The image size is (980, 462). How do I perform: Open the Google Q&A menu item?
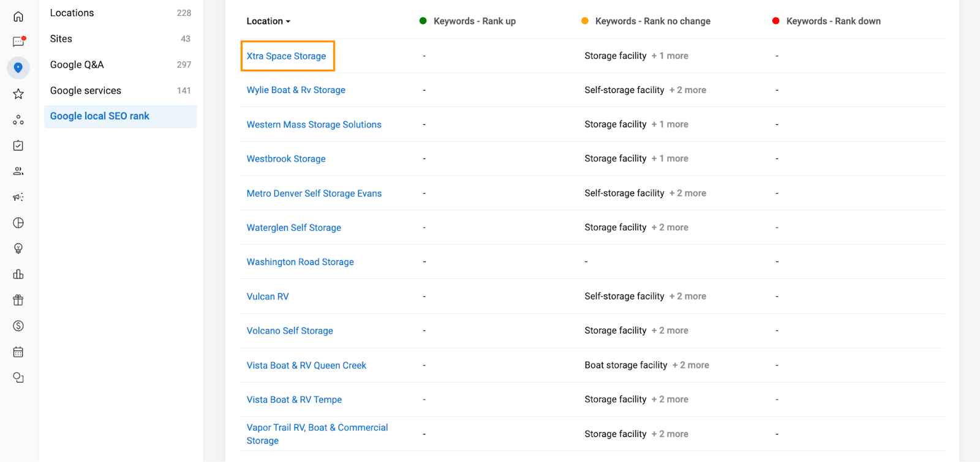click(x=121, y=64)
